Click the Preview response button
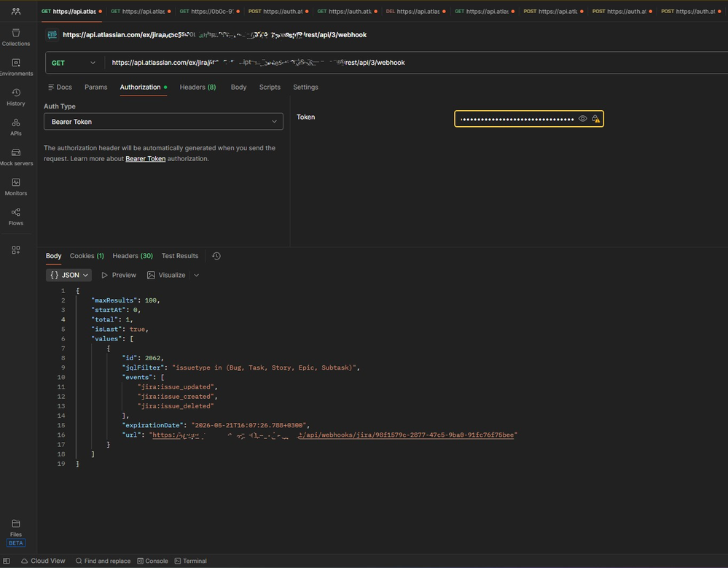Viewport: 728px width, 568px height. [119, 275]
